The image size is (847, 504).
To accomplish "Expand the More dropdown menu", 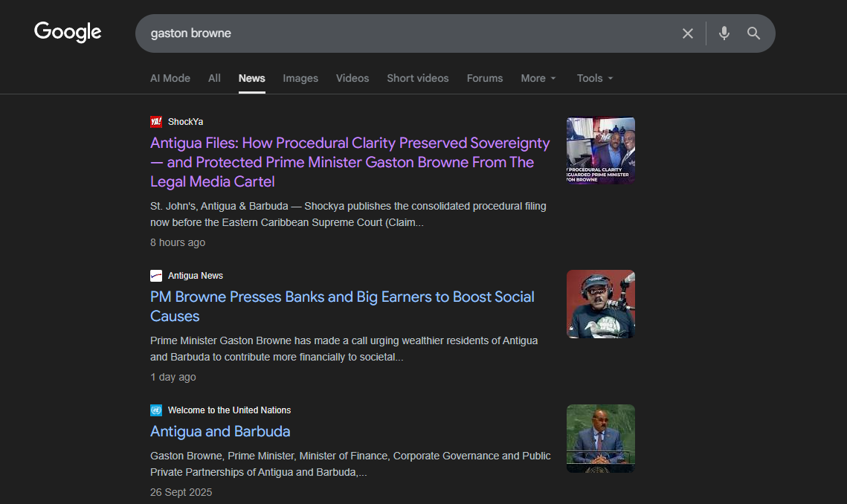I will pyautogui.click(x=538, y=78).
